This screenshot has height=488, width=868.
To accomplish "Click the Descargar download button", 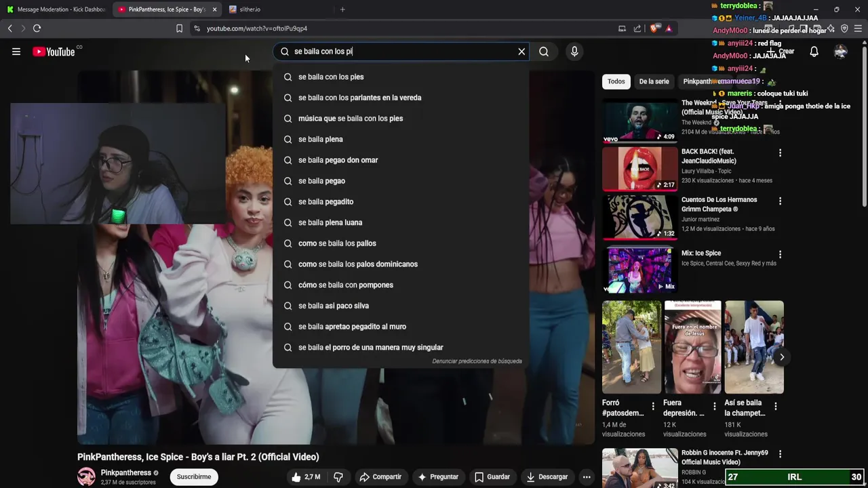I will [x=547, y=477].
